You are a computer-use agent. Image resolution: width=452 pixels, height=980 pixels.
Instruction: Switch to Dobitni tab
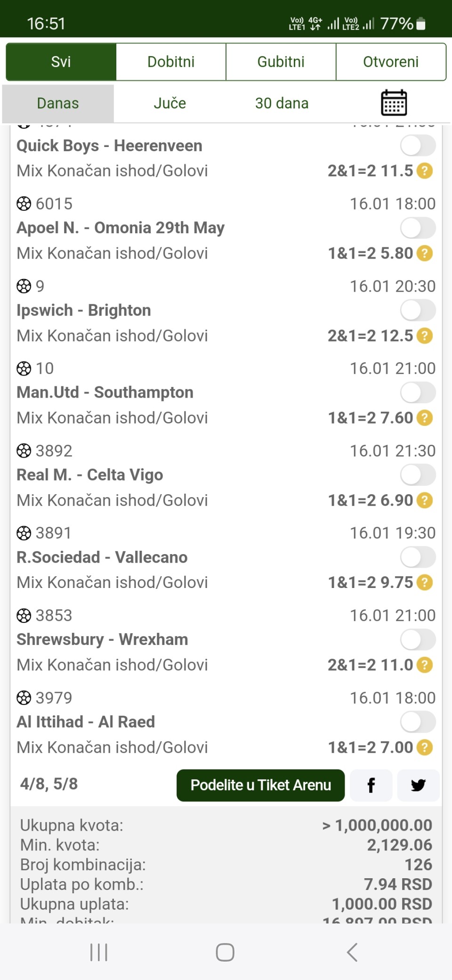pyautogui.click(x=171, y=62)
